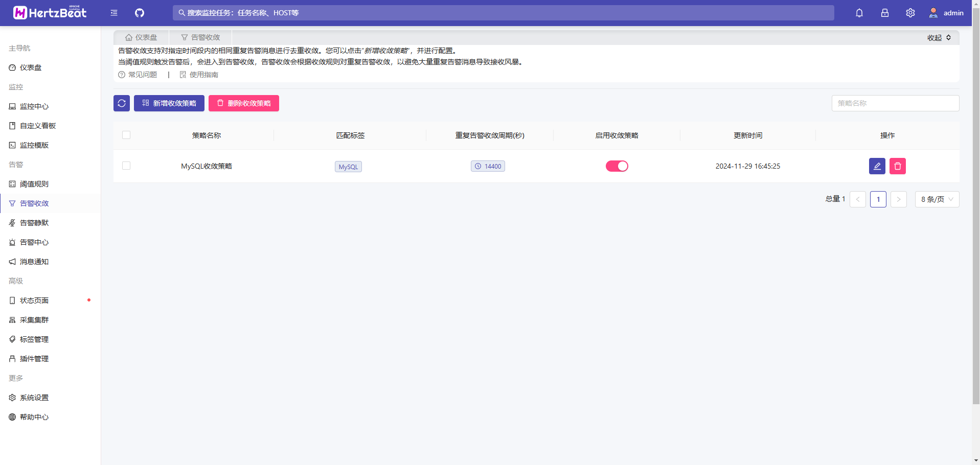Open 帮助中心 in the sidebar
Screen dimensions: 980x465
[50, 417]
